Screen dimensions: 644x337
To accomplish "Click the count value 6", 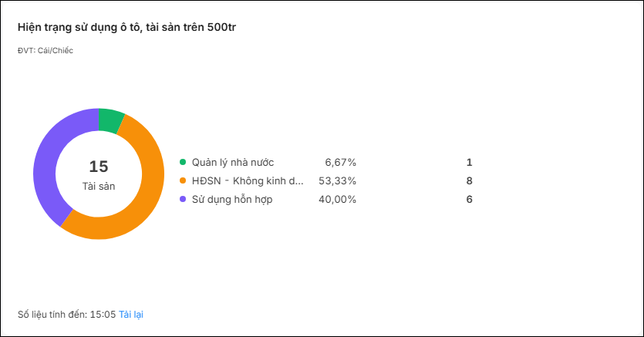I will pyautogui.click(x=469, y=200).
